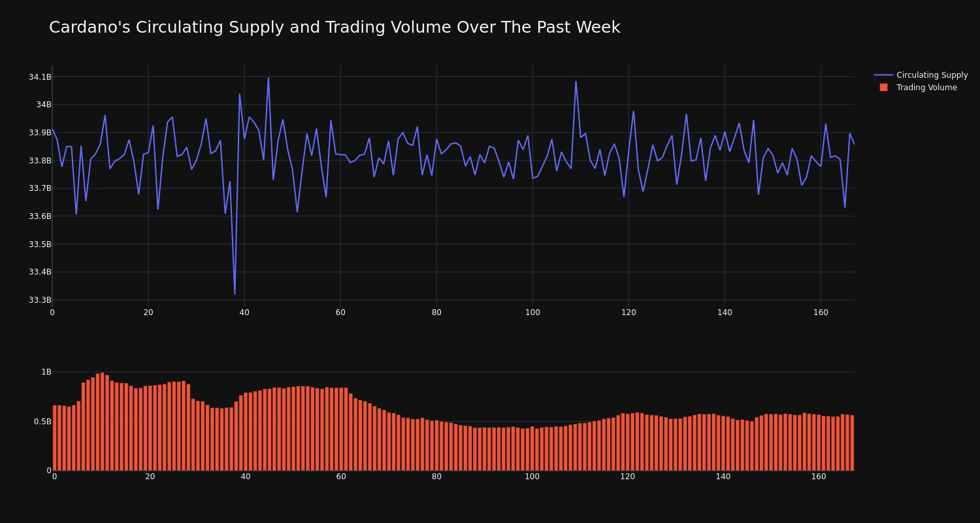The width and height of the screenshot is (980, 523).
Task: Click the 80 x-axis tick on supply chart
Action: click(436, 312)
